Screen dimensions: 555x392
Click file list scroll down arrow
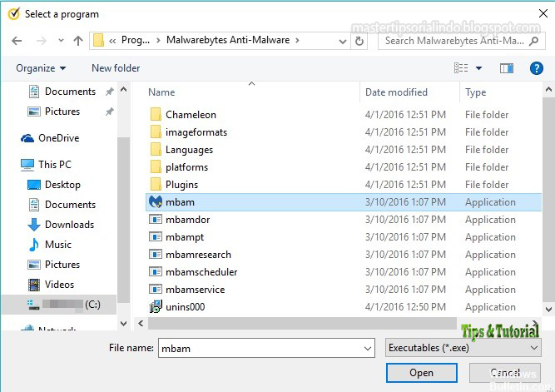[x=548, y=310]
